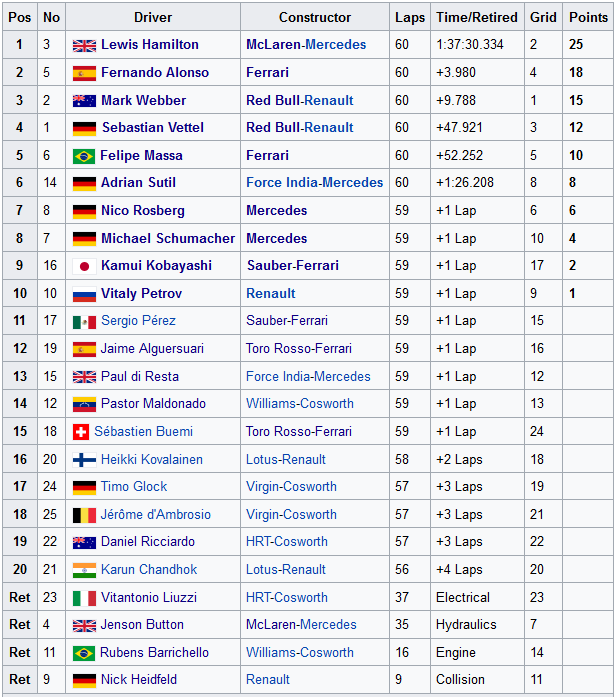Click the Mexican flag beside Sergio Pérez
615x697 pixels.
click(x=84, y=322)
